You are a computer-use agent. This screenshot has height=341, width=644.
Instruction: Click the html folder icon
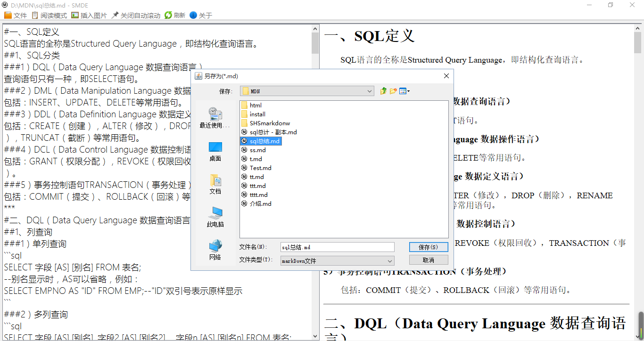(244, 105)
